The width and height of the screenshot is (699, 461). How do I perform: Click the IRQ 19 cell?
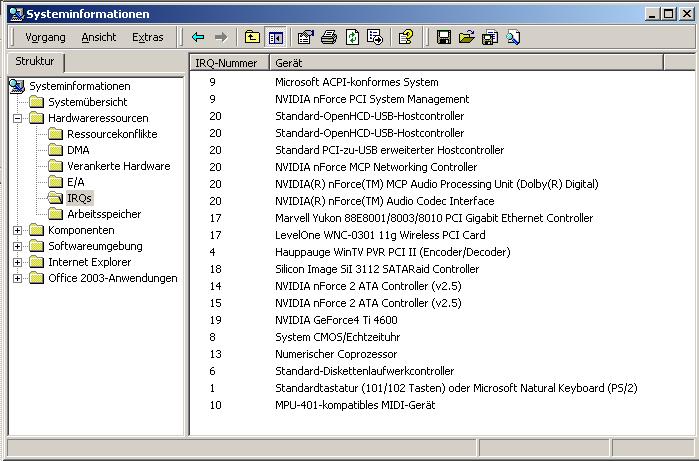(215, 320)
